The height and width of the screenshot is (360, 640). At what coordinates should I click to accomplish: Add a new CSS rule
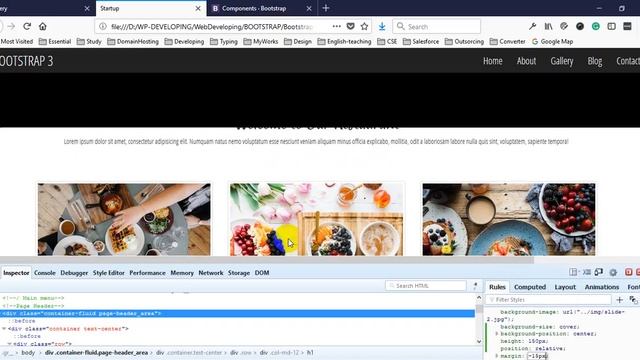coord(620,300)
